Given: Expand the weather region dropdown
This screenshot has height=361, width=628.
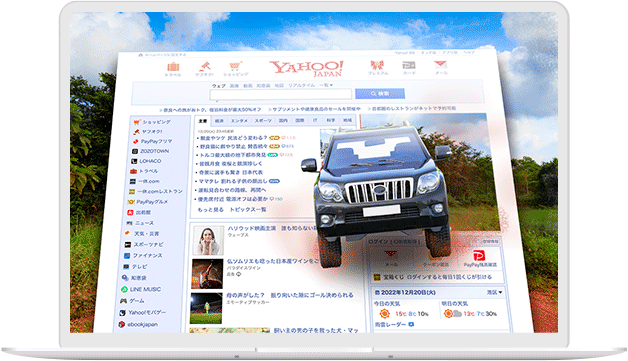Looking at the screenshot, I should click(x=494, y=292).
